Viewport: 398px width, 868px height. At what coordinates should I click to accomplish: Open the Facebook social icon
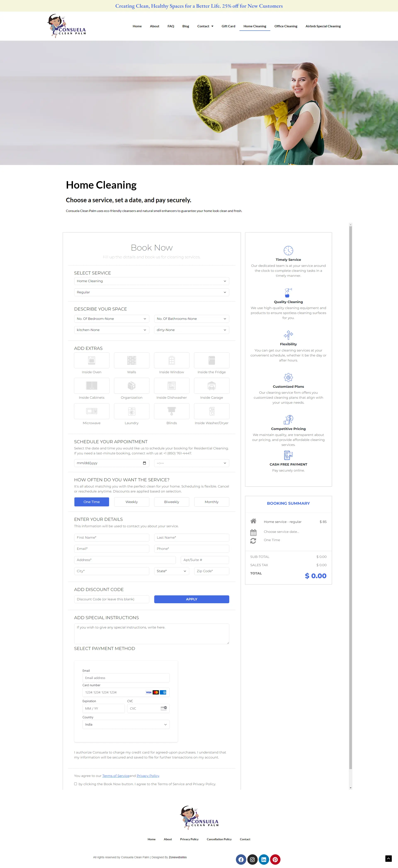241,859
